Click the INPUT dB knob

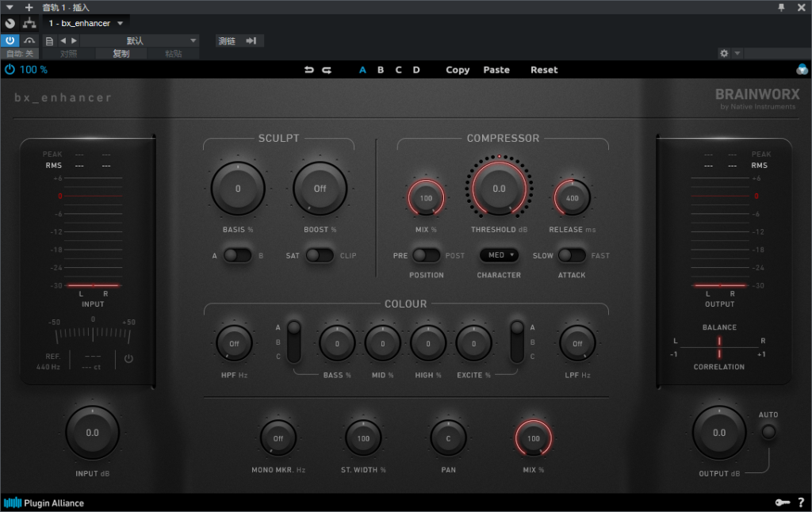coord(93,432)
